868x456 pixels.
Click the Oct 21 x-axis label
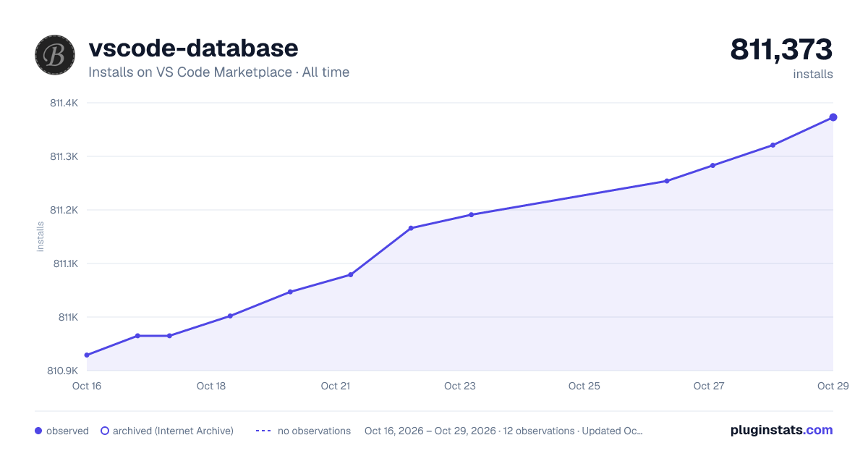point(336,386)
